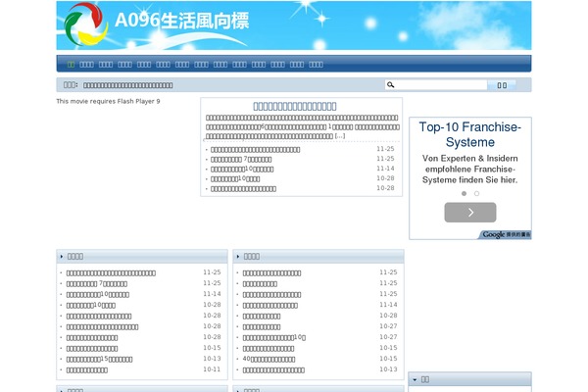Select the first carousel dot in the ad
This screenshot has height=392, width=588.
click(464, 193)
